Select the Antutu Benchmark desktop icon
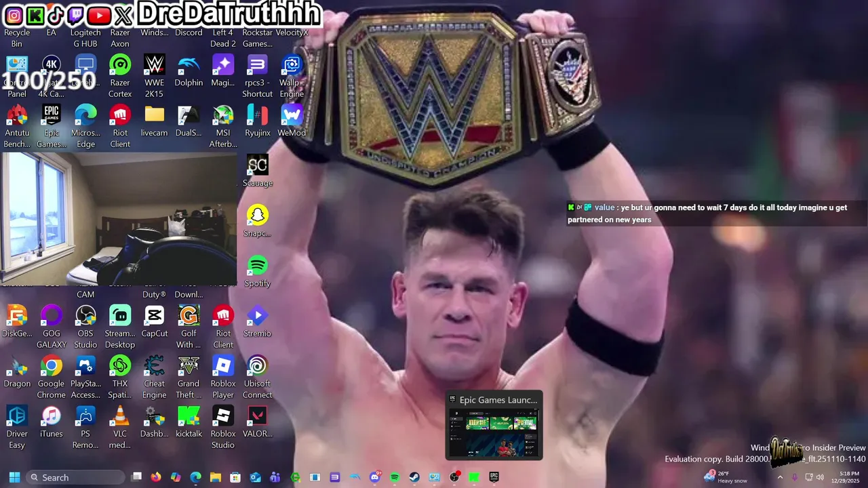This screenshot has width=868, height=488. pos(17,126)
